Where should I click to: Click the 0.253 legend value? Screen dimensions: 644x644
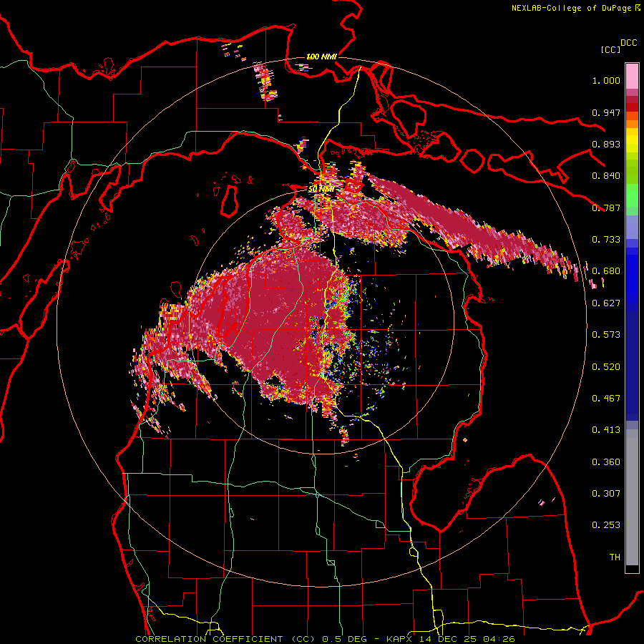(606, 525)
